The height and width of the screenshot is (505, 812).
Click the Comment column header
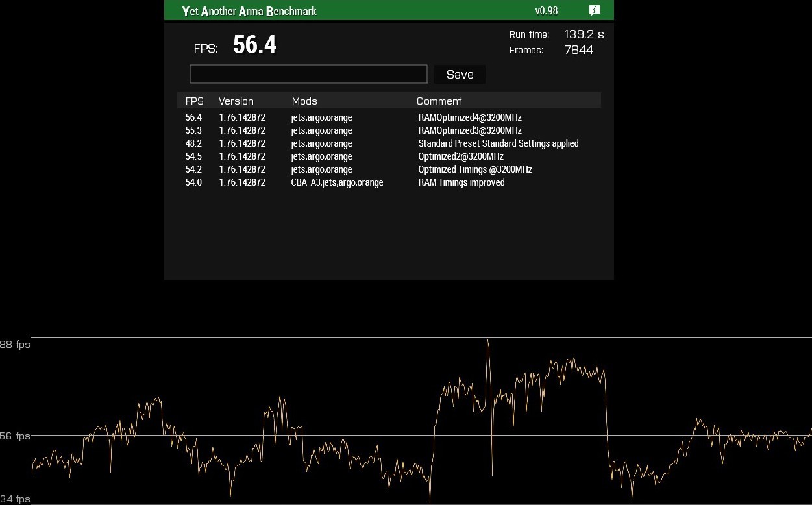[x=439, y=101]
